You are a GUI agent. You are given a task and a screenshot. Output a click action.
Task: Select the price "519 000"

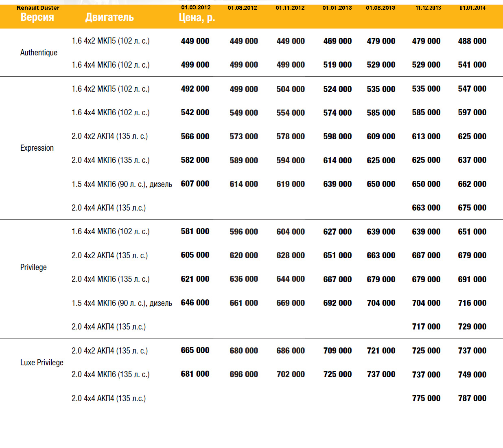[x=337, y=65]
